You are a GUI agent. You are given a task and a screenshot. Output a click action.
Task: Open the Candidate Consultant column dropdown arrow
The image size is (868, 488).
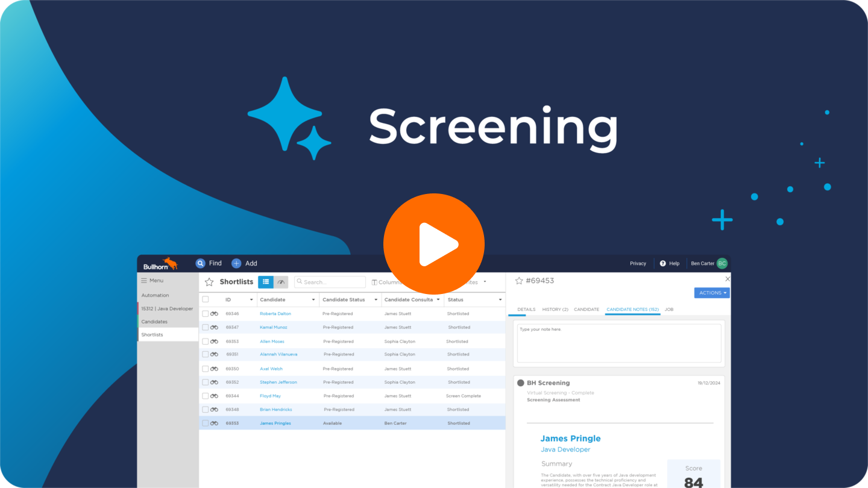click(438, 300)
